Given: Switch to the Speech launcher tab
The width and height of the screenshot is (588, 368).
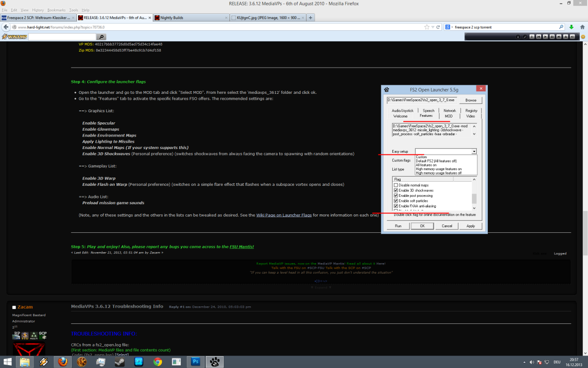Looking at the screenshot, I should pos(429,111).
